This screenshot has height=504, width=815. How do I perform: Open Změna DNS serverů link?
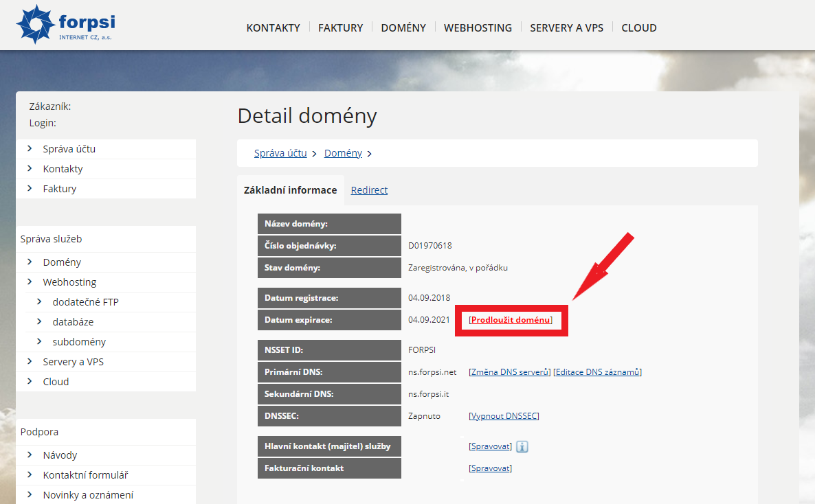point(509,372)
